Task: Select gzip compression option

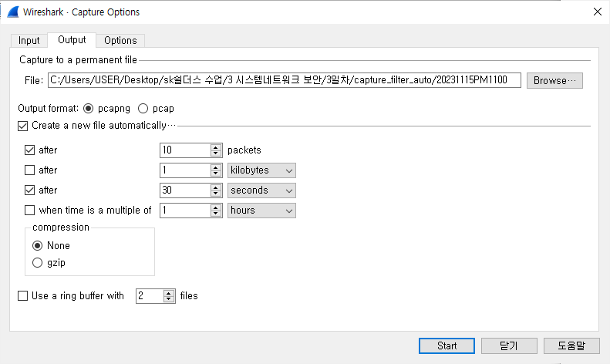Action: click(37, 263)
